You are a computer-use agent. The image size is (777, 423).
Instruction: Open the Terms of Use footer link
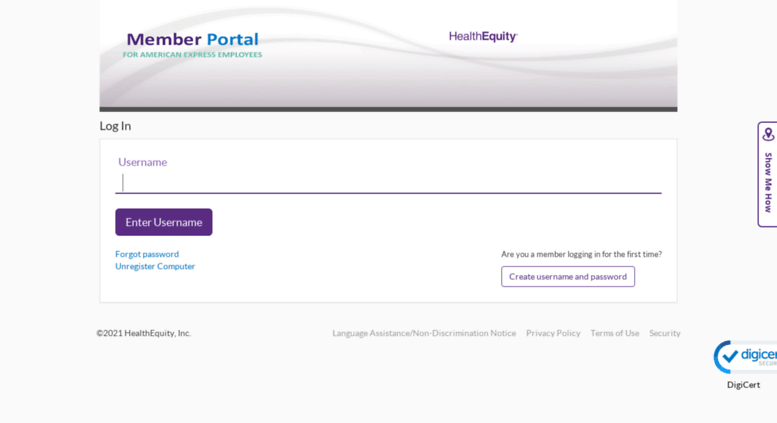(614, 333)
